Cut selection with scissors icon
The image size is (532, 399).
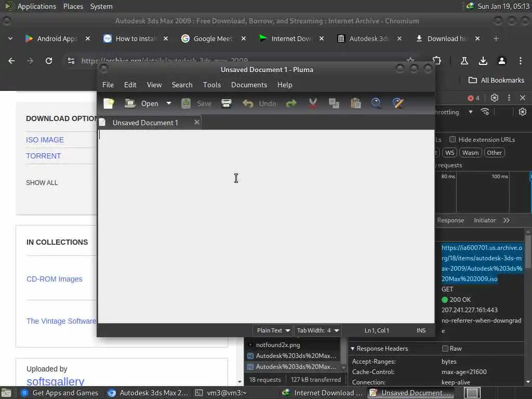pos(313,103)
